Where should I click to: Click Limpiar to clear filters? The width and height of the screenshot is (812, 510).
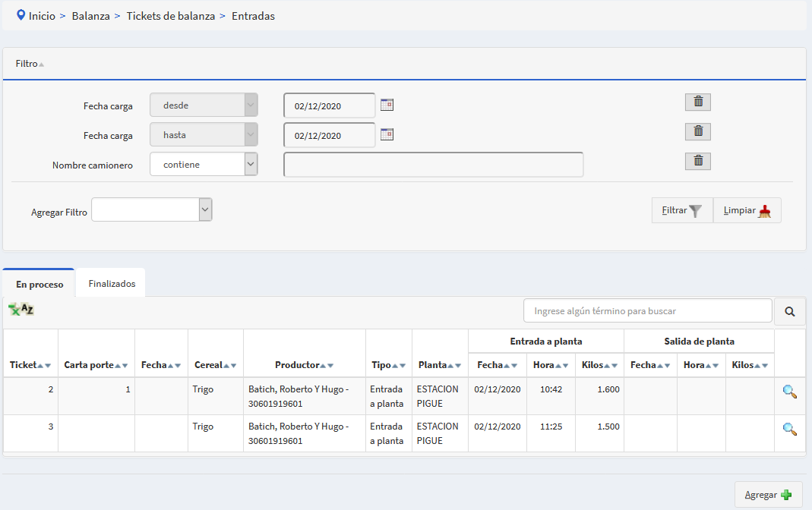[x=747, y=211]
